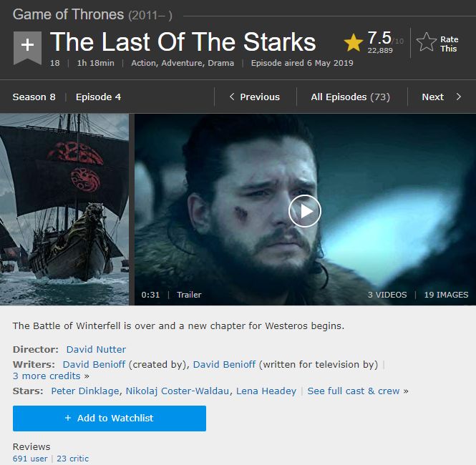Open the Season 8 link

[34, 97]
